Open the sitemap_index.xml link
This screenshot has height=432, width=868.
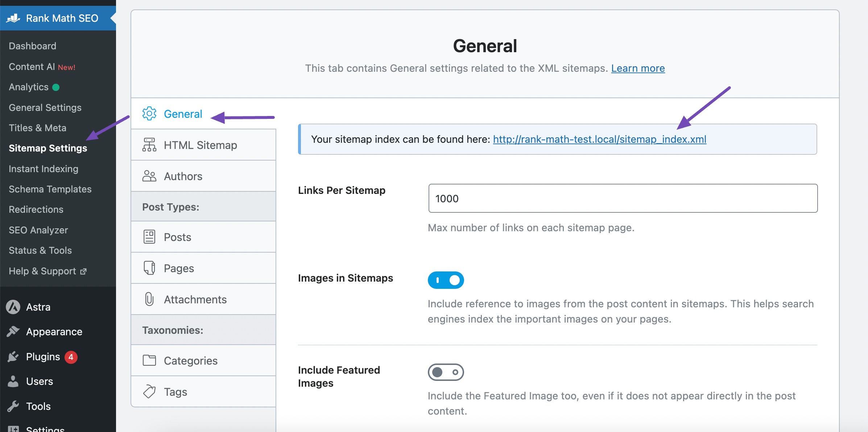pos(600,139)
